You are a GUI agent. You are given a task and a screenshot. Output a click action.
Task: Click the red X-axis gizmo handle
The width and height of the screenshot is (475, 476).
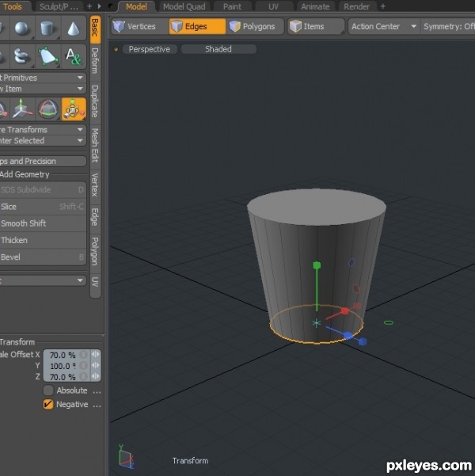(x=344, y=310)
